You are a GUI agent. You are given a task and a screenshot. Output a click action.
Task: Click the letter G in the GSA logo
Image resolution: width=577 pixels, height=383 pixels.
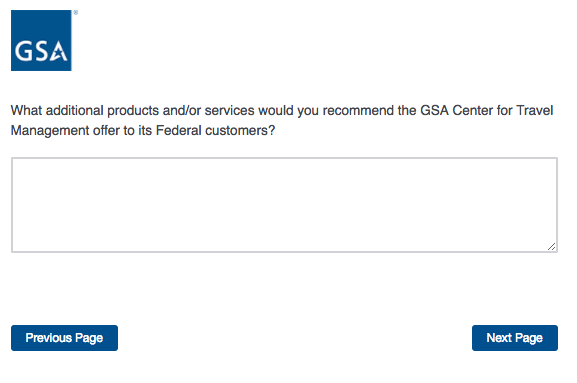pyautogui.click(x=23, y=51)
